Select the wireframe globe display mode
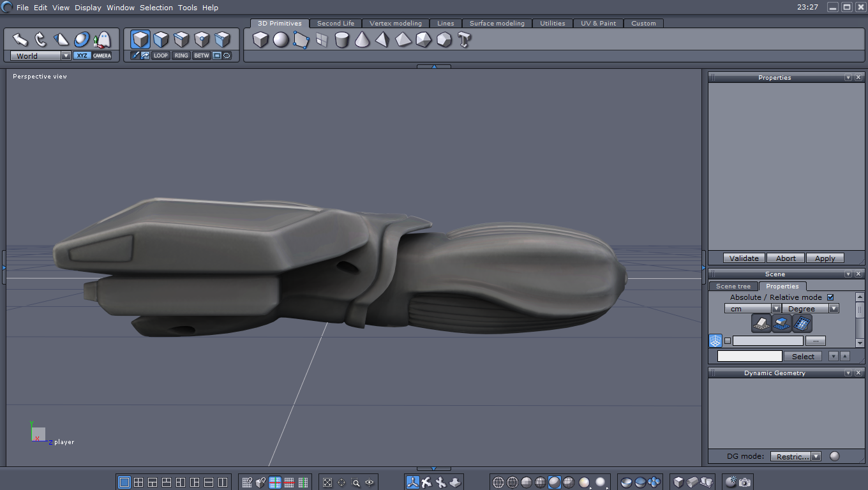Image resolution: width=868 pixels, height=490 pixels. tap(498, 482)
